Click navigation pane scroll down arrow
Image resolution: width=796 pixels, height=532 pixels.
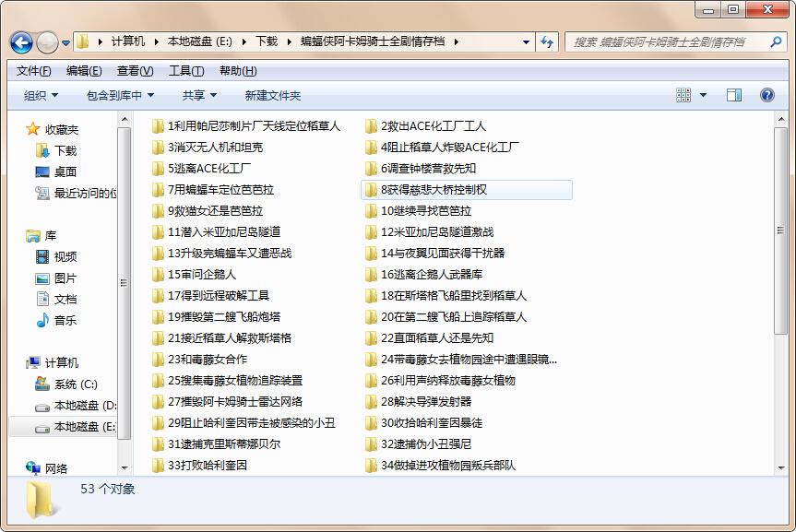(x=125, y=468)
